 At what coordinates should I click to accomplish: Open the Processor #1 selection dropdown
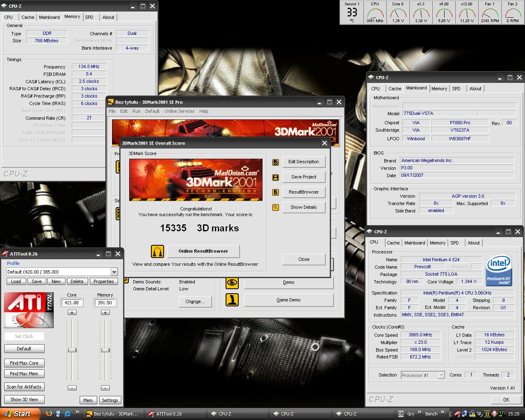(441, 375)
